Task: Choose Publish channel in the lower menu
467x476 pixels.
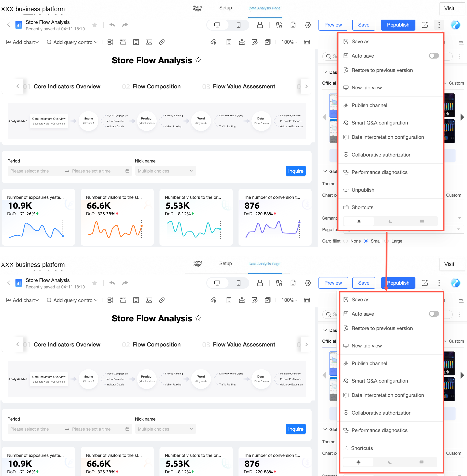Action: click(392, 363)
